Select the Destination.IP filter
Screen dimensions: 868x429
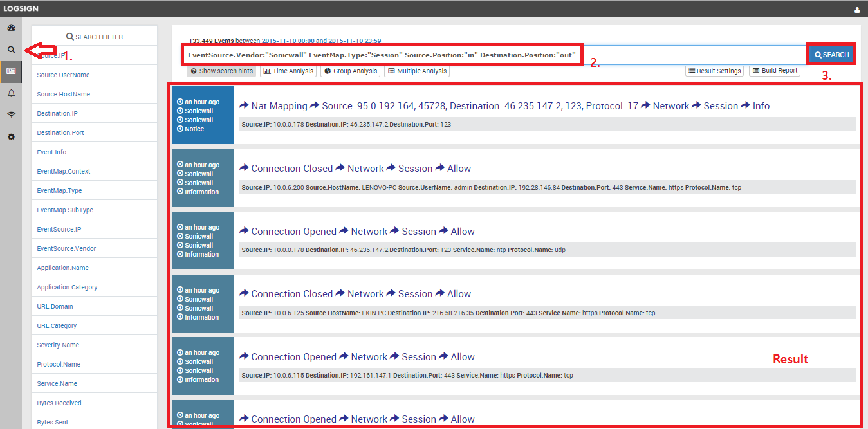(57, 113)
